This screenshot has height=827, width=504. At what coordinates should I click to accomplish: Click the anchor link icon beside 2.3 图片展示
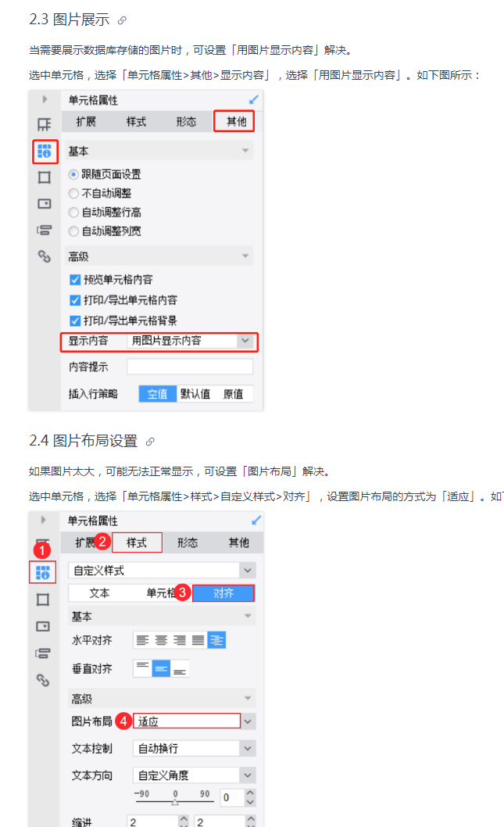122,20
